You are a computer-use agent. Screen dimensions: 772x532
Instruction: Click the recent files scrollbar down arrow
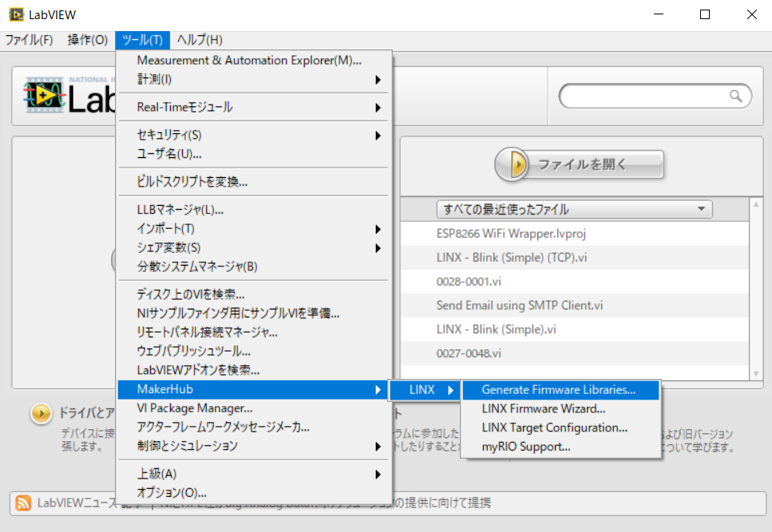[x=756, y=374]
